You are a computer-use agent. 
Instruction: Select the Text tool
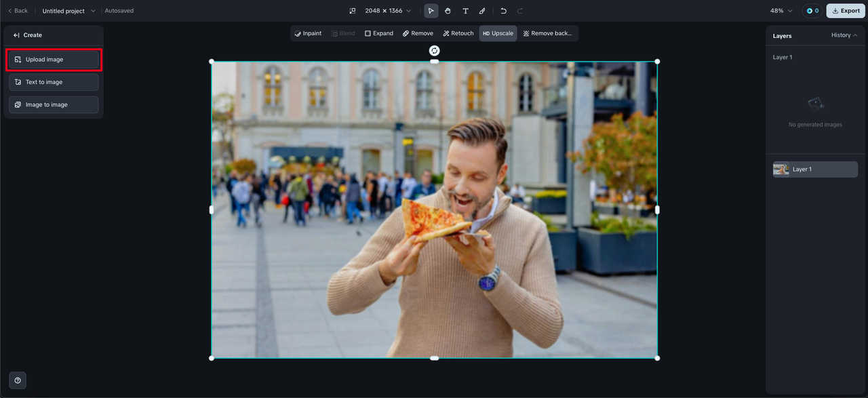[465, 11]
